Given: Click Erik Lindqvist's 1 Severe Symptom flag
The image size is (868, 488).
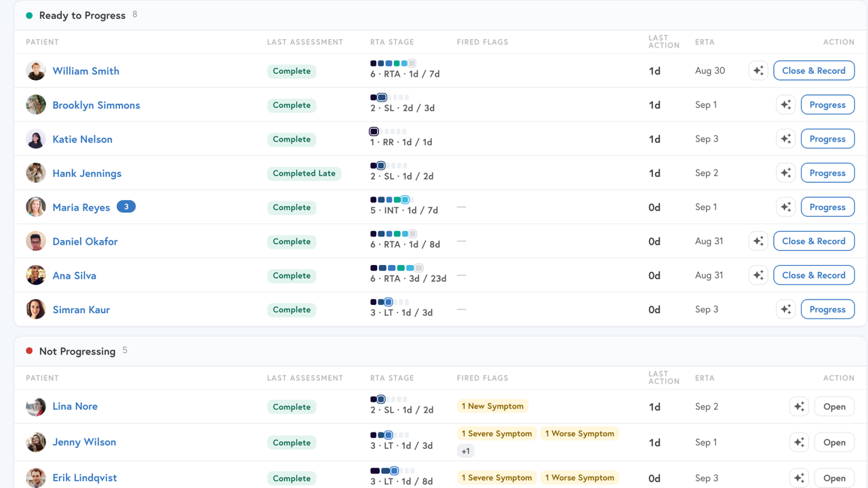Looking at the screenshot, I should click(x=497, y=478).
